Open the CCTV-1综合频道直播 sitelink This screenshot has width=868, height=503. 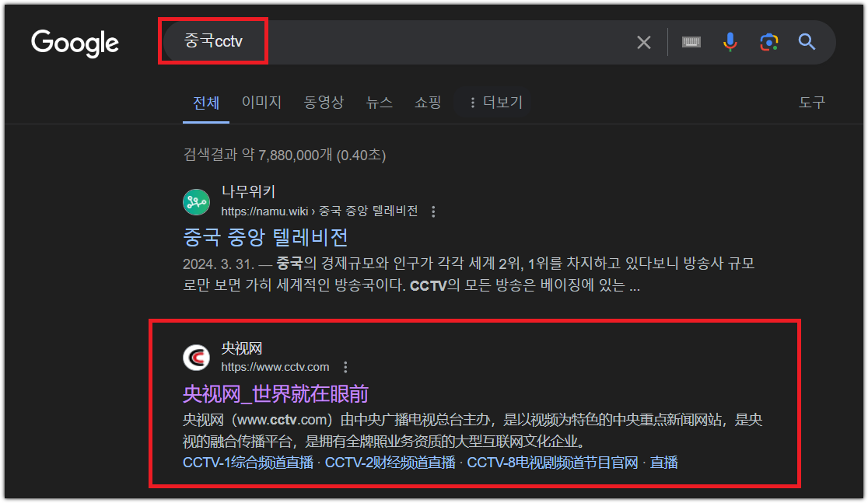click(x=248, y=463)
